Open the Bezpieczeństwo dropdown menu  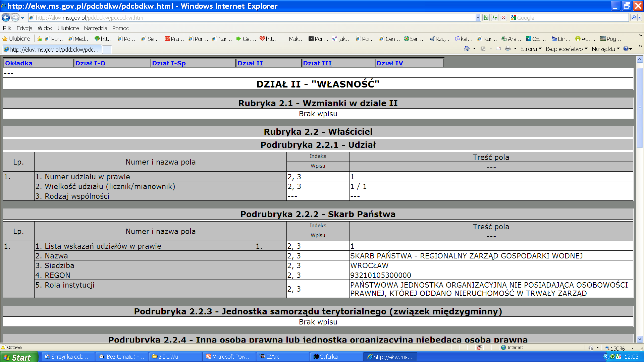567,49
